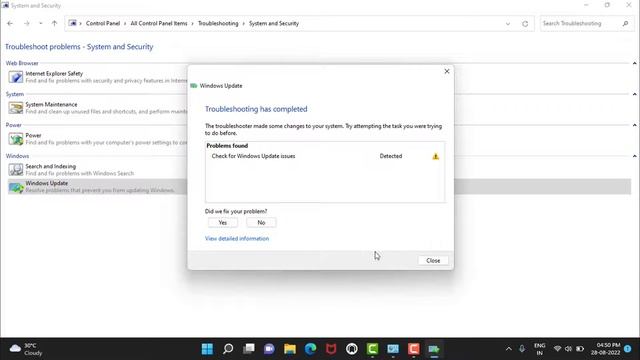Click All Control Panel Items breadcrumb
Screen dimensions: 640x360
pyautogui.click(x=159, y=24)
